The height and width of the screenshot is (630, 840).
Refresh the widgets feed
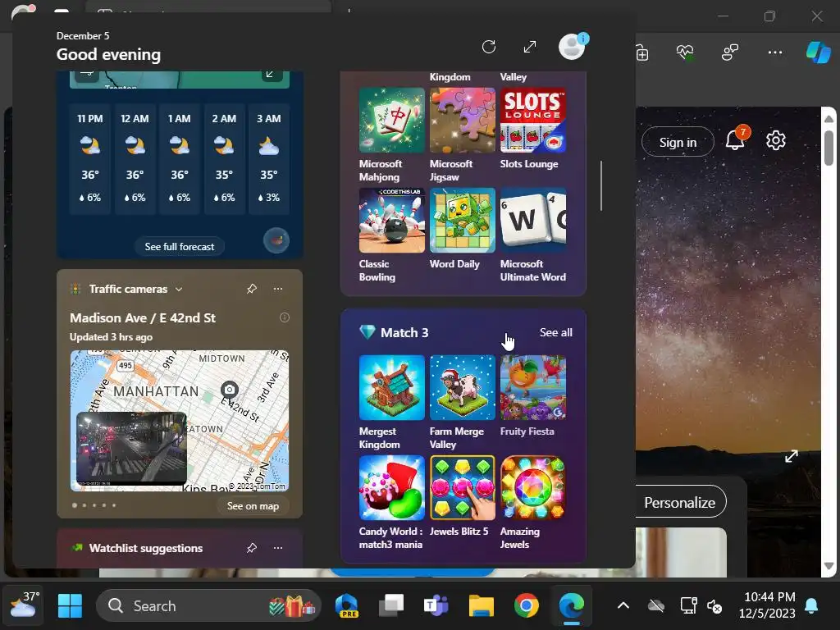[489, 47]
